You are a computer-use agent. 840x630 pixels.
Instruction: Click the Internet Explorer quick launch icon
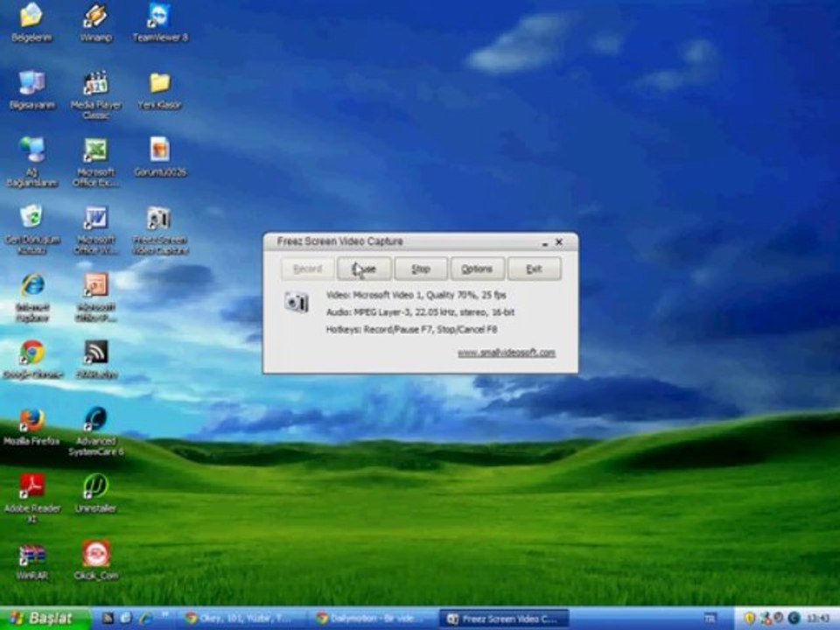click(145, 619)
